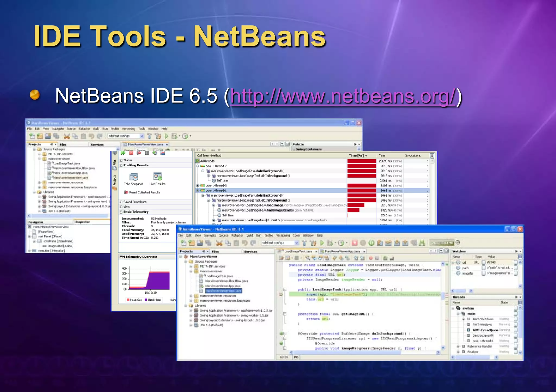The width and height of the screenshot is (556, 392).
Task: Click Debug Project icon in front toolbar
Action: click(x=330, y=243)
